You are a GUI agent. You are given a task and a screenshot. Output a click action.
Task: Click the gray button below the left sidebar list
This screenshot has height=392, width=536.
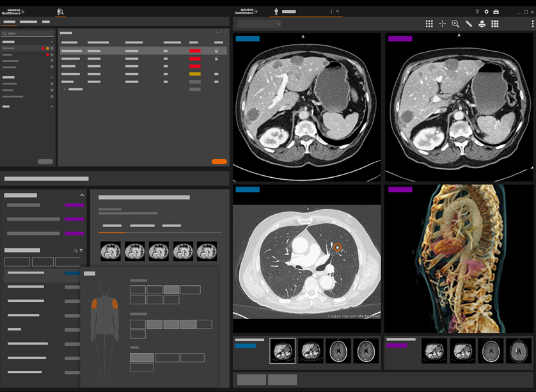coord(45,162)
